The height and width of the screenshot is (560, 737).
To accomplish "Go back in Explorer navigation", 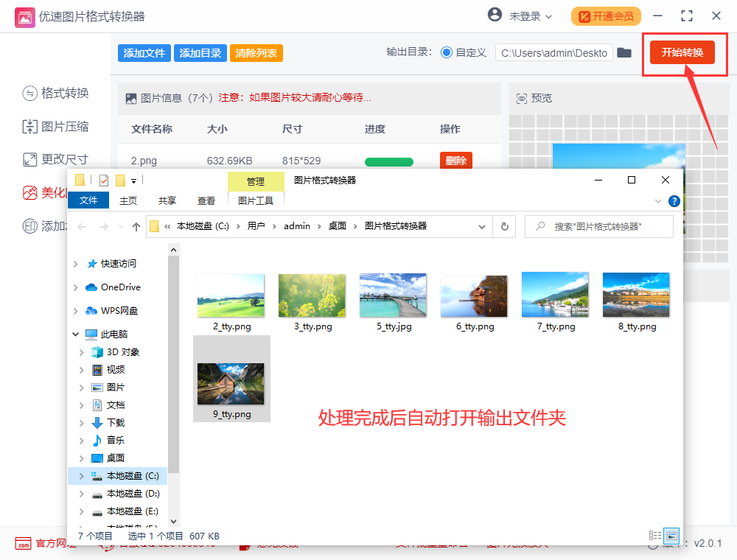I will (83, 227).
